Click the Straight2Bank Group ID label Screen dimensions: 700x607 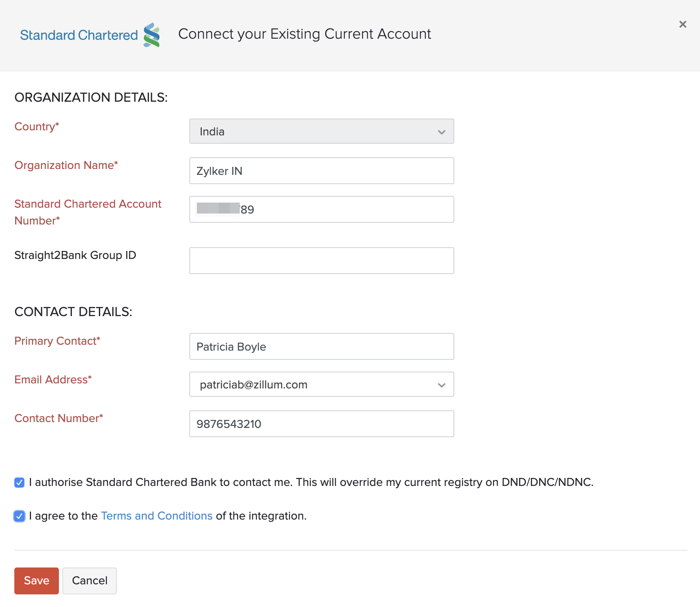coord(75,255)
